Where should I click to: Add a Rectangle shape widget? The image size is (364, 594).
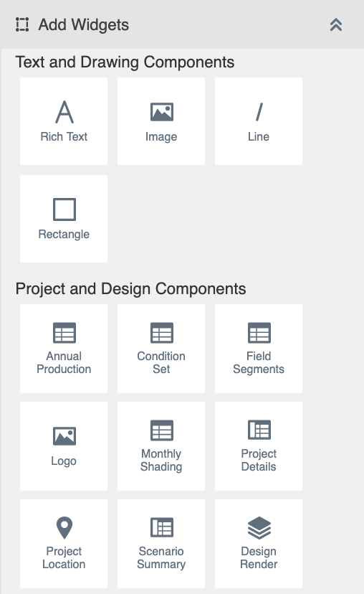64,219
